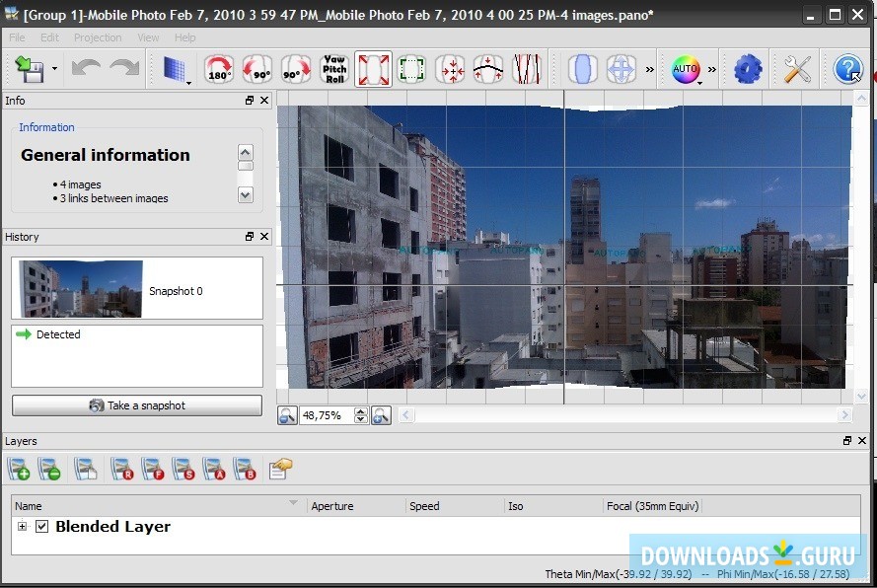Expand the hidden toolbar items chevron
Image resolution: width=877 pixels, height=588 pixels.
[649, 69]
